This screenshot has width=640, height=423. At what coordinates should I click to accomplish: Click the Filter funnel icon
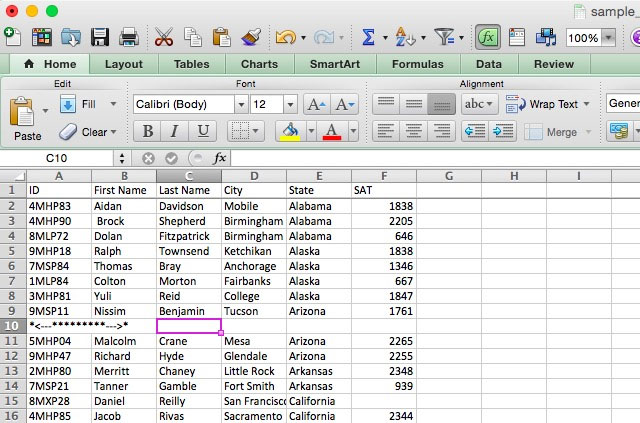point(444,37)
